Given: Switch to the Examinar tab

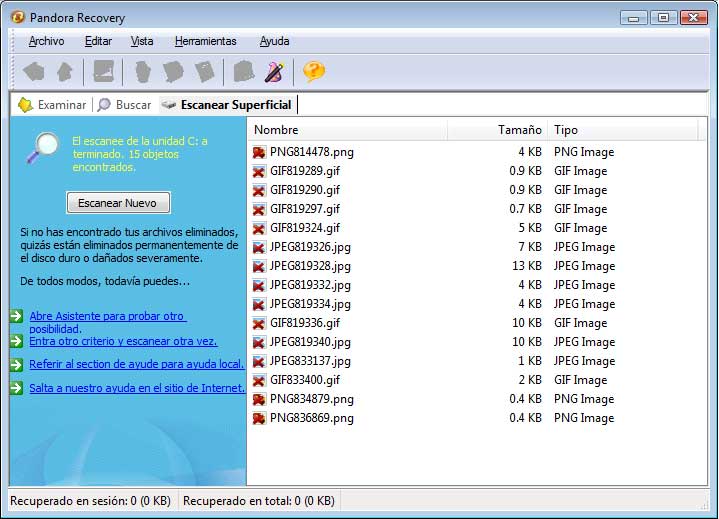Looking at the screenshot, I should coord(52,105).
